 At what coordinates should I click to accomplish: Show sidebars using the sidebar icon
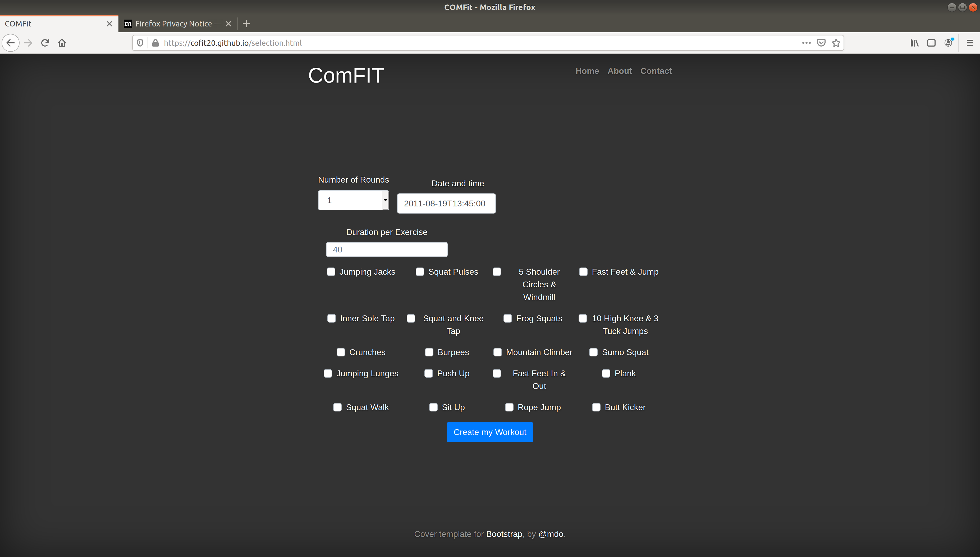coord(931,43)
